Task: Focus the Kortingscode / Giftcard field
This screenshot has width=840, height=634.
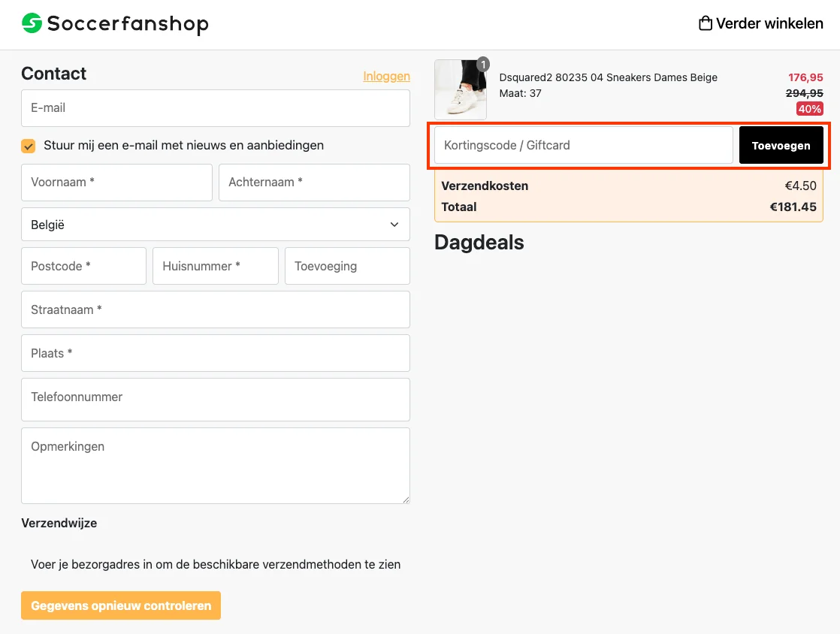Action: coord(582,144)
